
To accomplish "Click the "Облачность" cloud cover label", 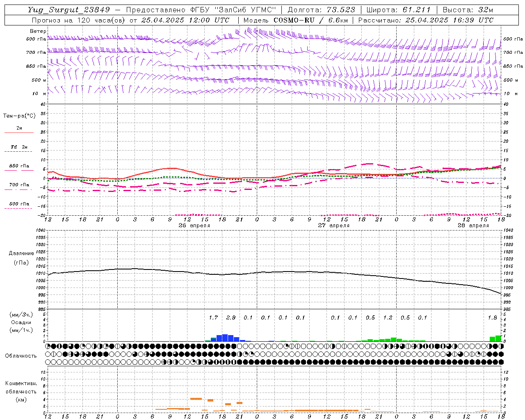I will (x=21, y=356).
